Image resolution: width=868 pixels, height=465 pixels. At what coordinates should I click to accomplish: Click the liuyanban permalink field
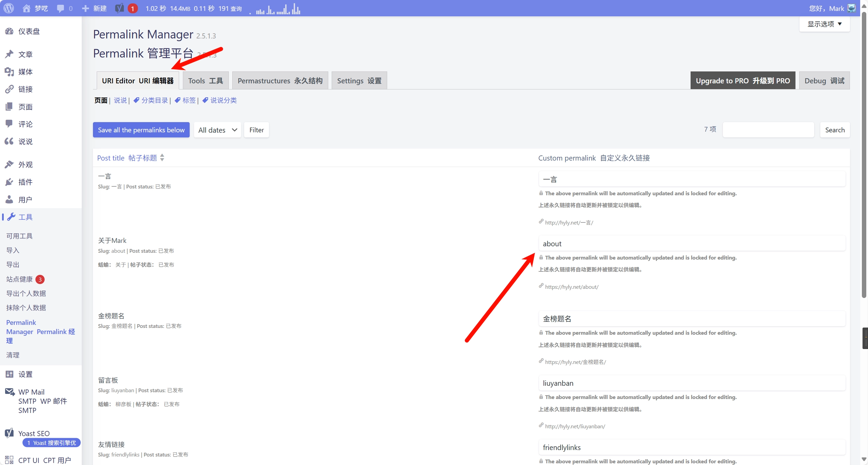point(692,383)
